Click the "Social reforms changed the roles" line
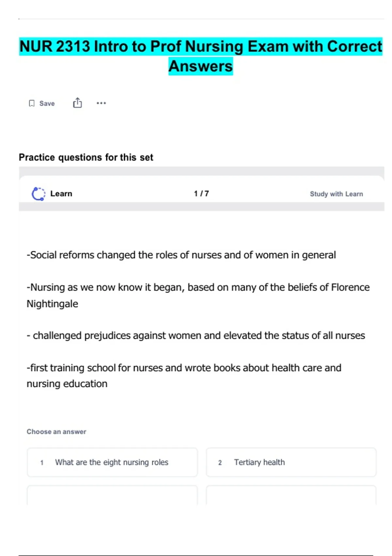 [181, 255]
